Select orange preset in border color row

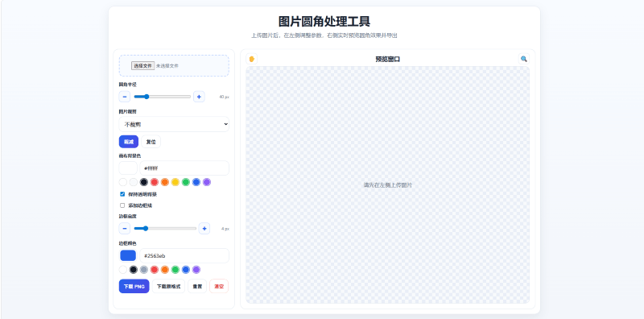[165, 270]
